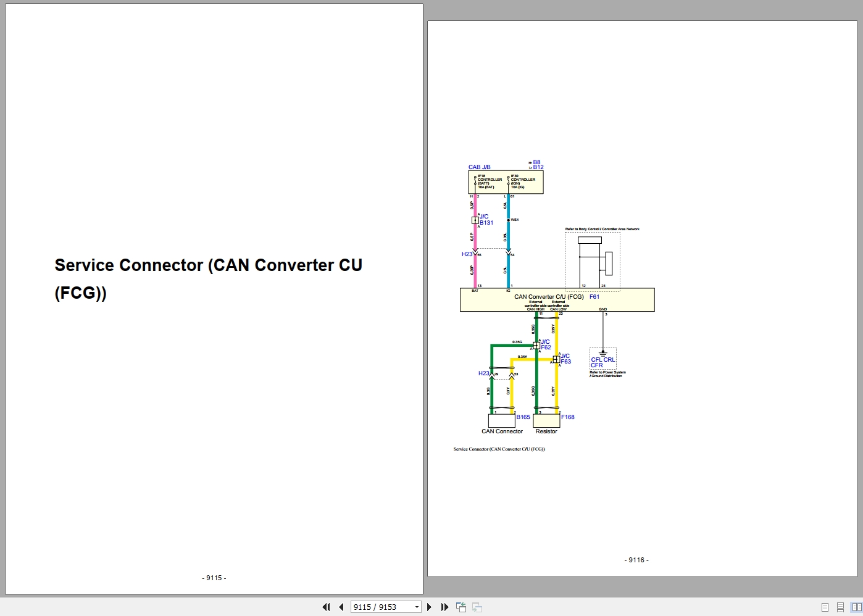Click the CAN Converter C/U (FCG) text
This screenshot has height=616, width=863.
click(x=549, y=297)
